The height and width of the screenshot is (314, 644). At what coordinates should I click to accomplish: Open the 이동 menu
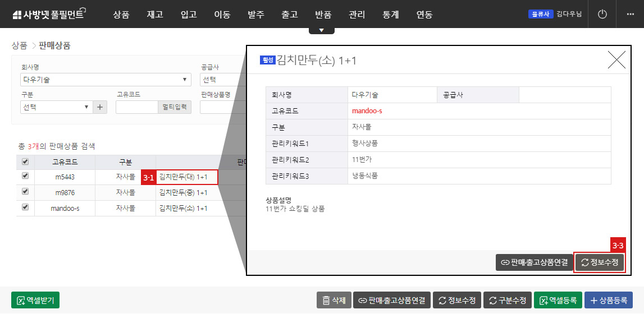coord(222,15)
